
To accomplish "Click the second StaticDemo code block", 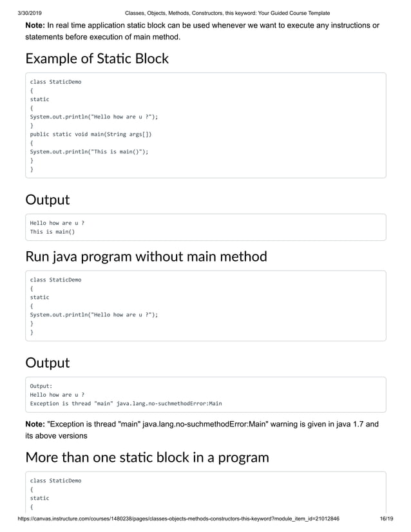I will tap(205, 306).
